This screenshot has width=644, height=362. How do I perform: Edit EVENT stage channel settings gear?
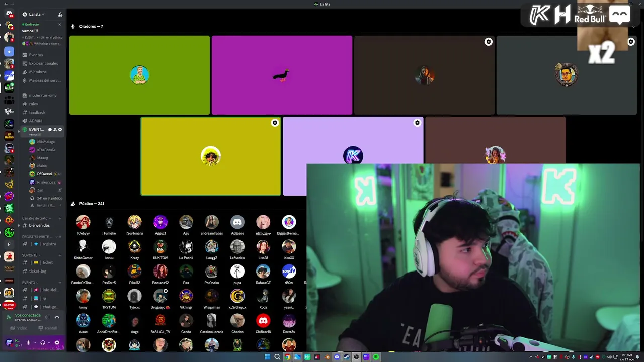[60, 130]
